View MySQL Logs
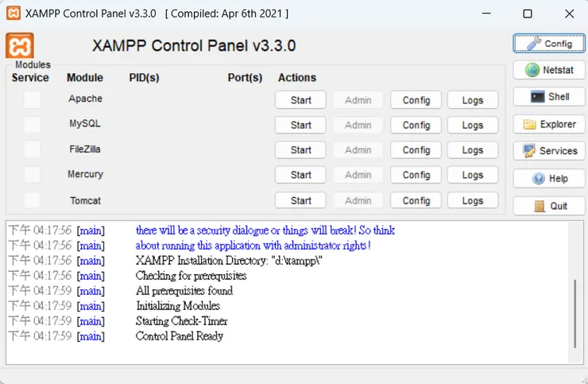Image resolution: width=588 pixels, height=384 pixels. (473, 125)
